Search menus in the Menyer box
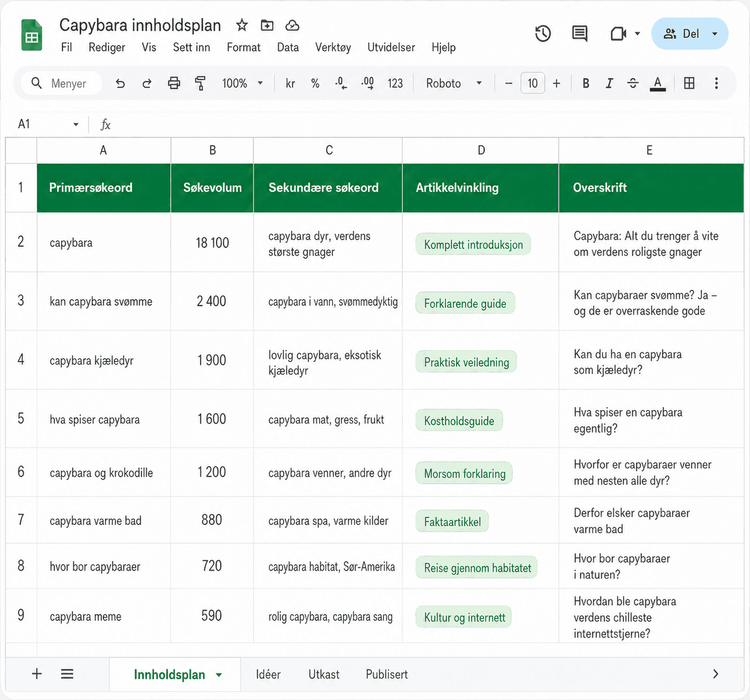This screenshot has width=750, height=700. (x=62, y=83)
